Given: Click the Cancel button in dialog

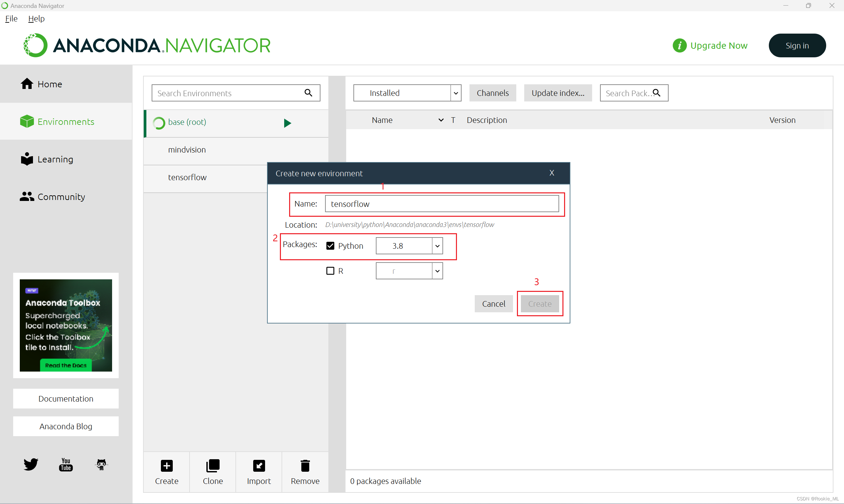Looking at the screenshot, I should tap(493, 304).
